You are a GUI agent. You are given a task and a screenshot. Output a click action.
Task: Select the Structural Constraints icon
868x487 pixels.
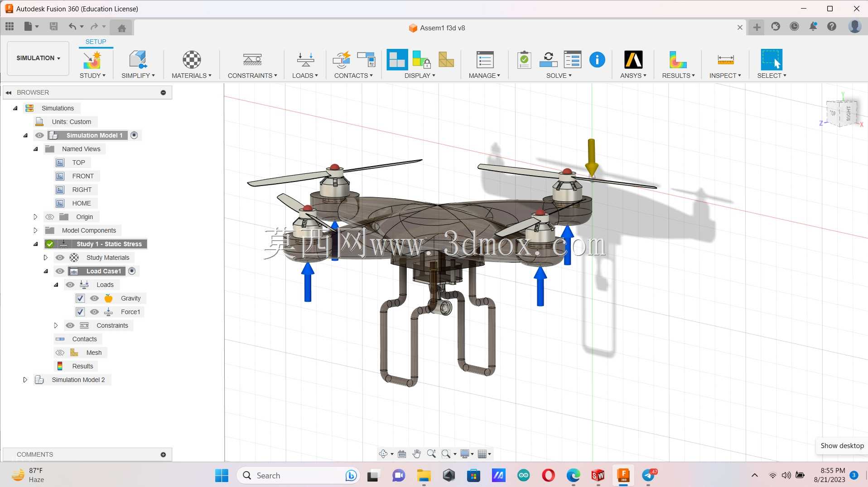pyautogui.click(x=252, y=60)
